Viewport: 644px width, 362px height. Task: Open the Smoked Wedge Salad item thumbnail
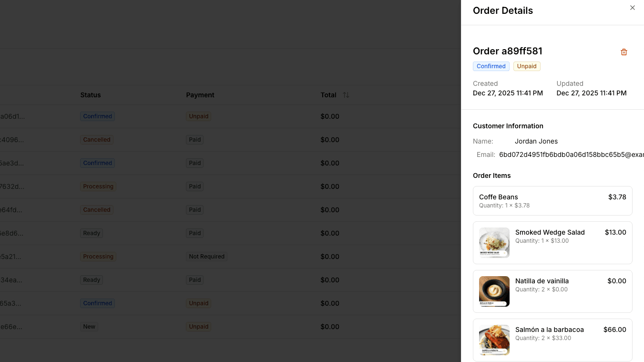coord(494,242)
